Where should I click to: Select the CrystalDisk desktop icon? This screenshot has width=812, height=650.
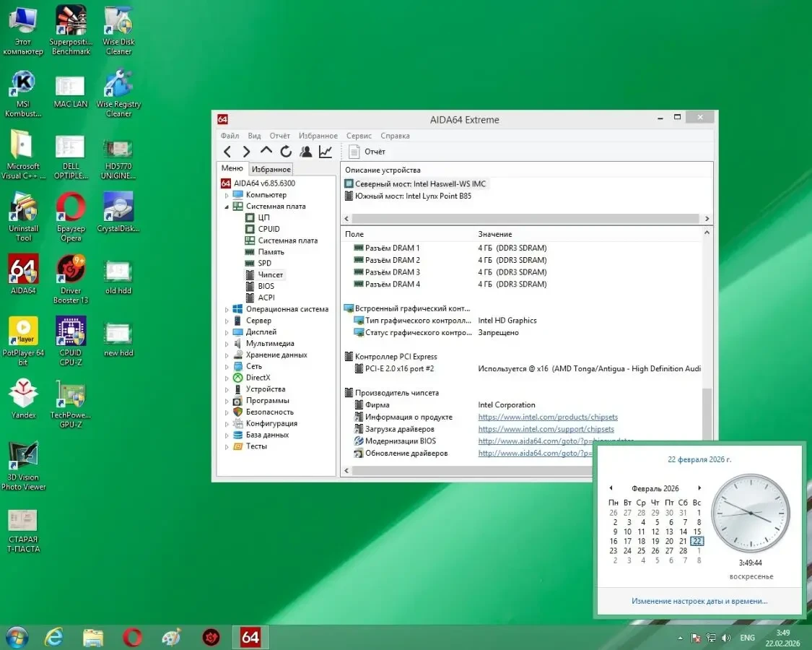[x=118, y=212]
